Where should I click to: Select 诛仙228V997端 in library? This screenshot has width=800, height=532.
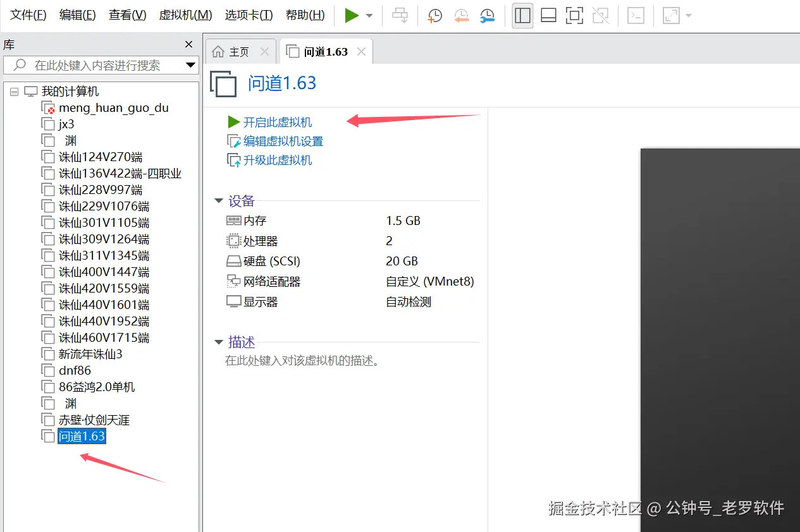[101, 190]
